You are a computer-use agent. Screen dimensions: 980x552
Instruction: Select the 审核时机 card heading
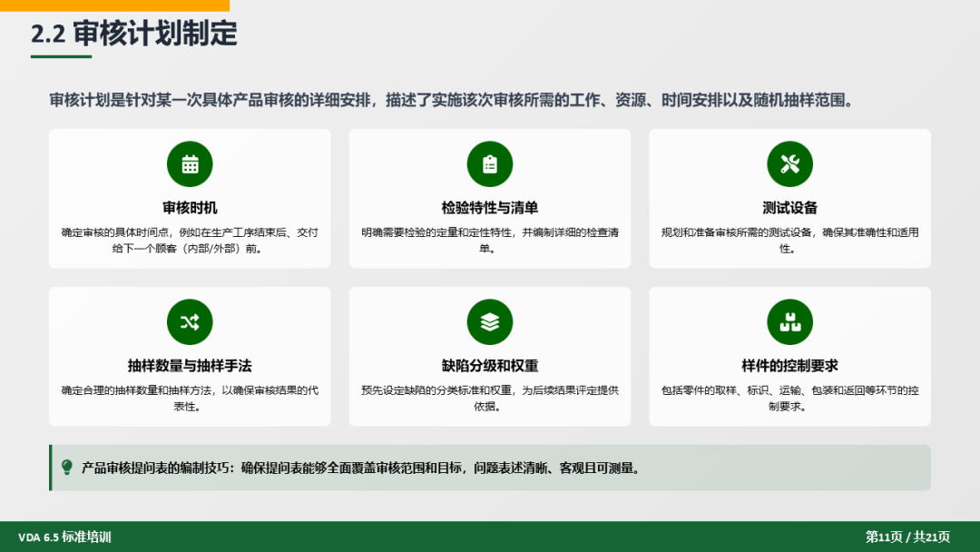pyautogui.click(x=190, y=208)
